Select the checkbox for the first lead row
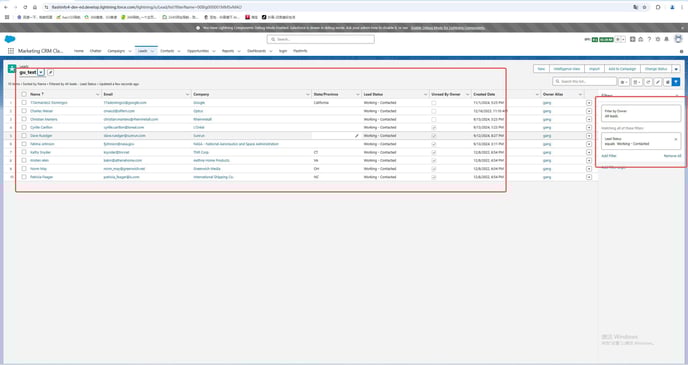This screenshot has width=688, height=365. click(x=24, y=103)
